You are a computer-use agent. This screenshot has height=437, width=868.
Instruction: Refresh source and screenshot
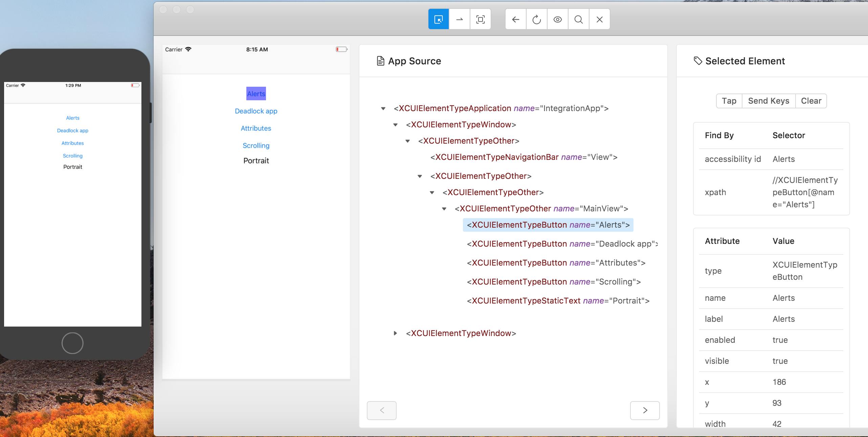point(537,19)
